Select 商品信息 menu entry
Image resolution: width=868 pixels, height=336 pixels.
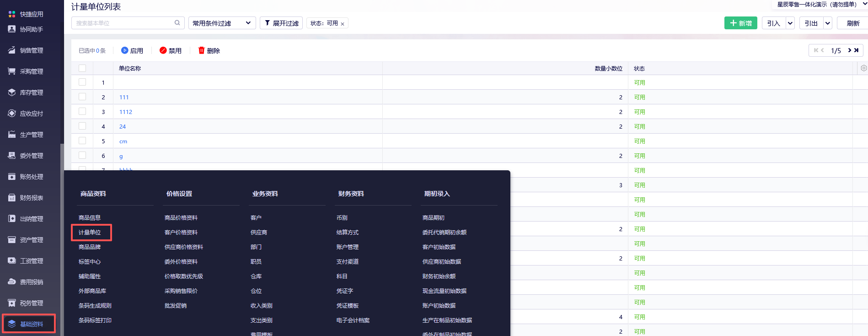tap(90, 217)
